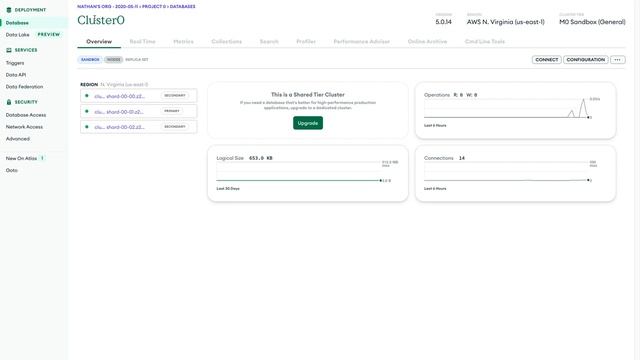Open Advanced under Security

tap(18, 139)
